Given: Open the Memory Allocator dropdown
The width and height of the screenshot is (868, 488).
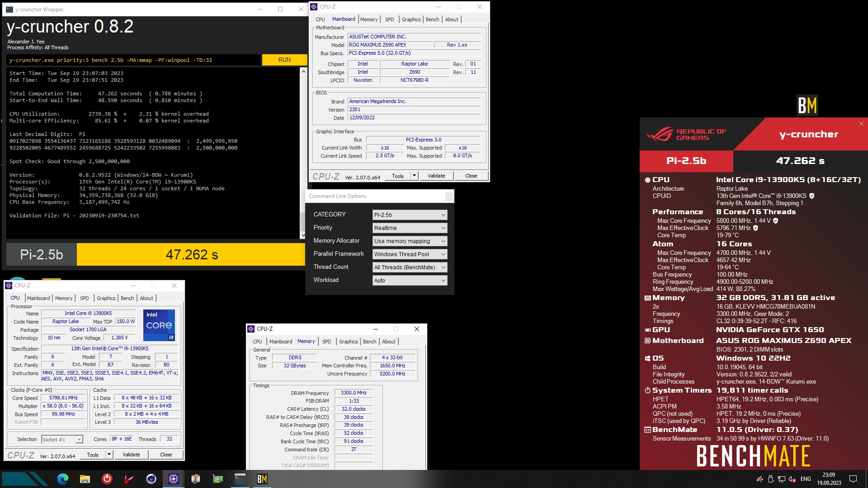Looking at the screenshot, I should 410,241.
